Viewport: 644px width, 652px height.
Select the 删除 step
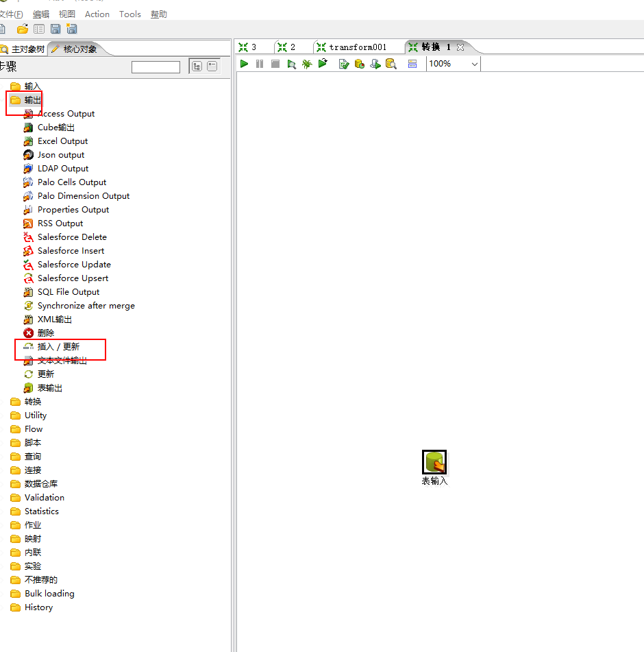click(x=39, y=333)
